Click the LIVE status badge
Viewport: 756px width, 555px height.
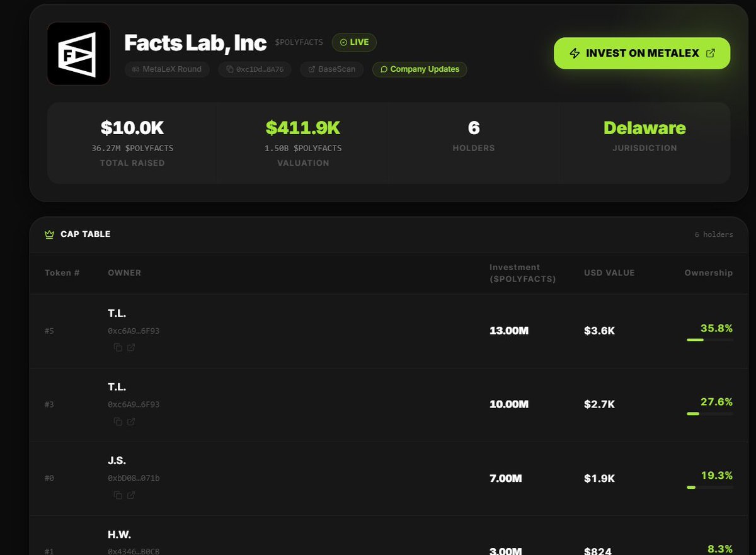pos(354,42)
